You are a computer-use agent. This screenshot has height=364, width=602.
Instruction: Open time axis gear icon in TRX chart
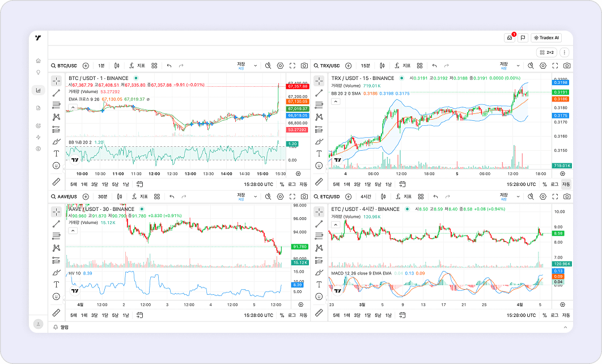[x=562, y=173]
